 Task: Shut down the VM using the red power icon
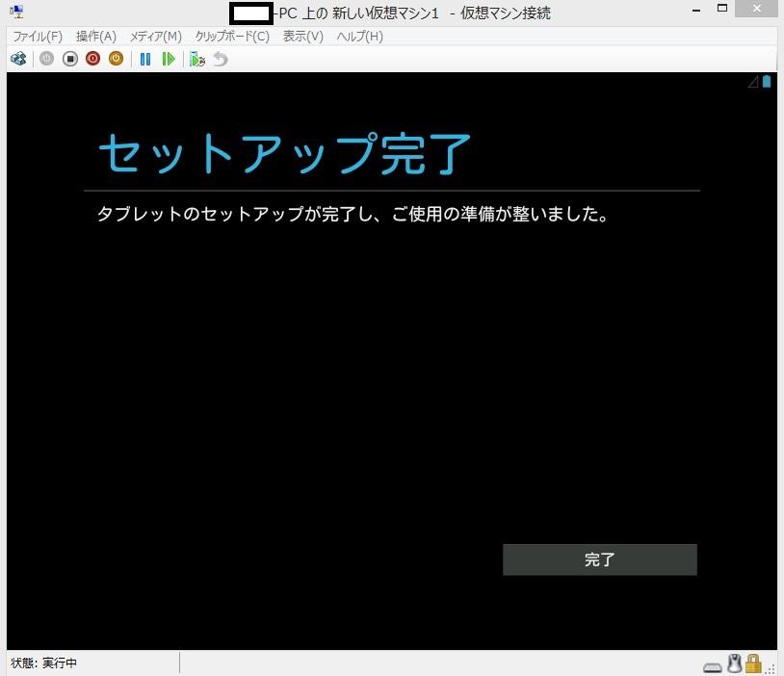(93, 59)
